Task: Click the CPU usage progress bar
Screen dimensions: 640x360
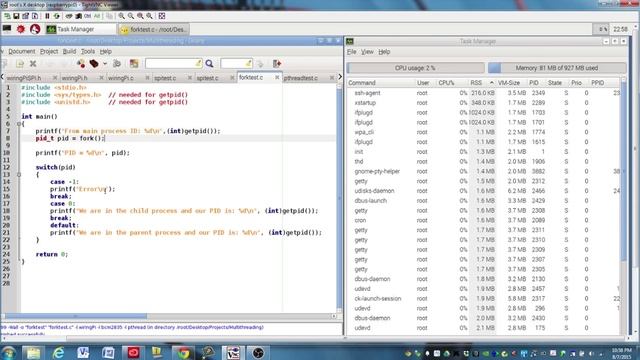Action: (x=416, y=68)
